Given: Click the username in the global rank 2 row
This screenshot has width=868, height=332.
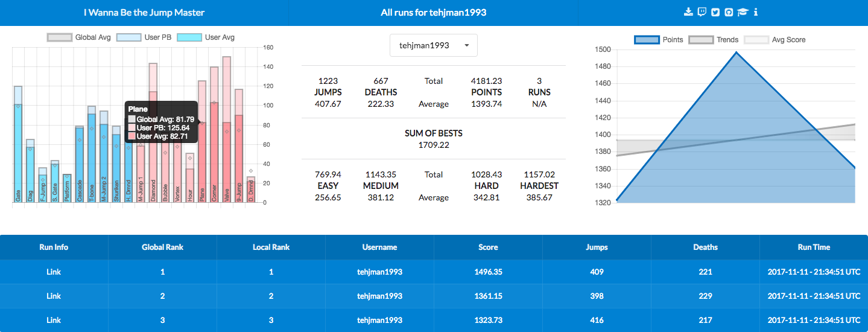Looking at the screenshot, I should tap(379, 296).
